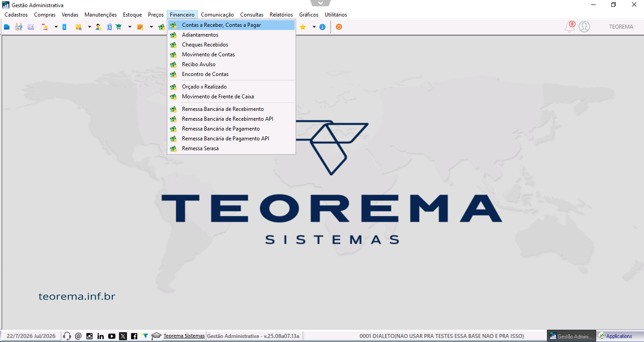
Task: Collapse the Financeiro menu
Action: (x=182, y=15)
